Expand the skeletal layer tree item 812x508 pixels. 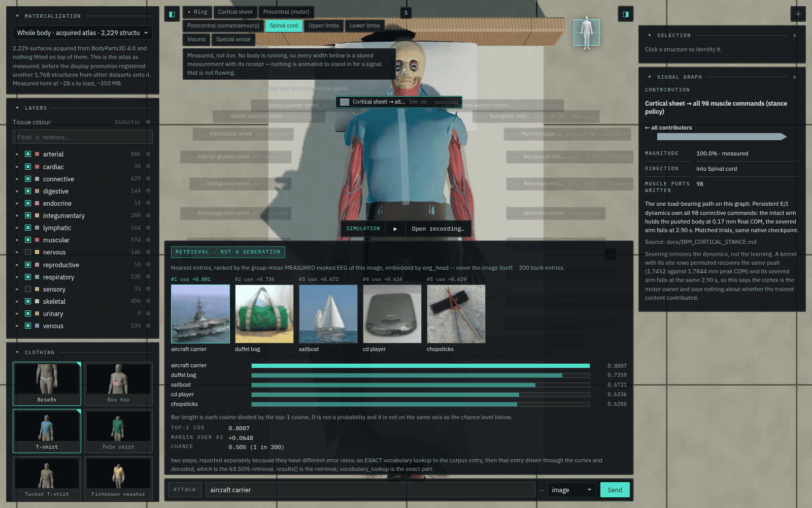17,301
